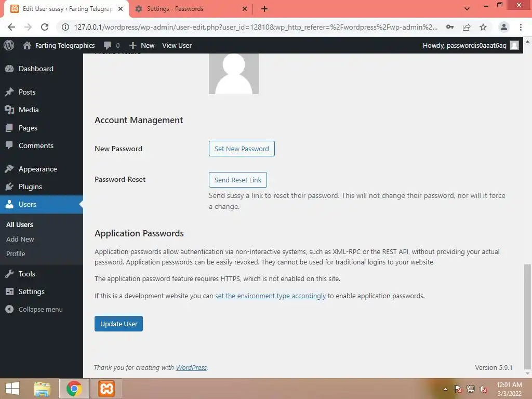
Task: Open the WordPress logo menu
Action: pyautogui.click(x=9, y=45)
